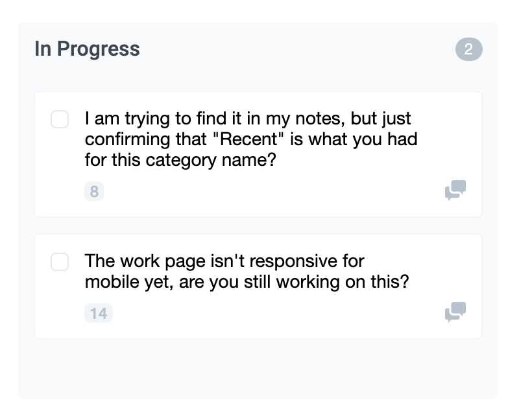The height and width of the screenshot is (420, 519).
Task: Open the card asking about "Recent" category name
Action: [x=258, y=154]
